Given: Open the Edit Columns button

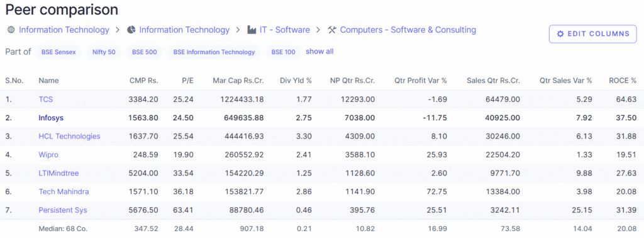Looking at the screenshot, I should pos(592,34).
